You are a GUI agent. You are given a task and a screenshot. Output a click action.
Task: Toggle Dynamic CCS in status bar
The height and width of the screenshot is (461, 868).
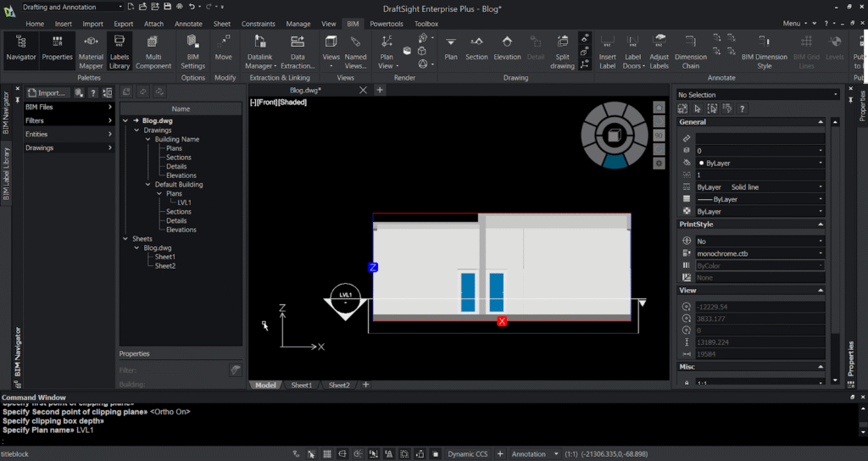[x=468, y=454]
